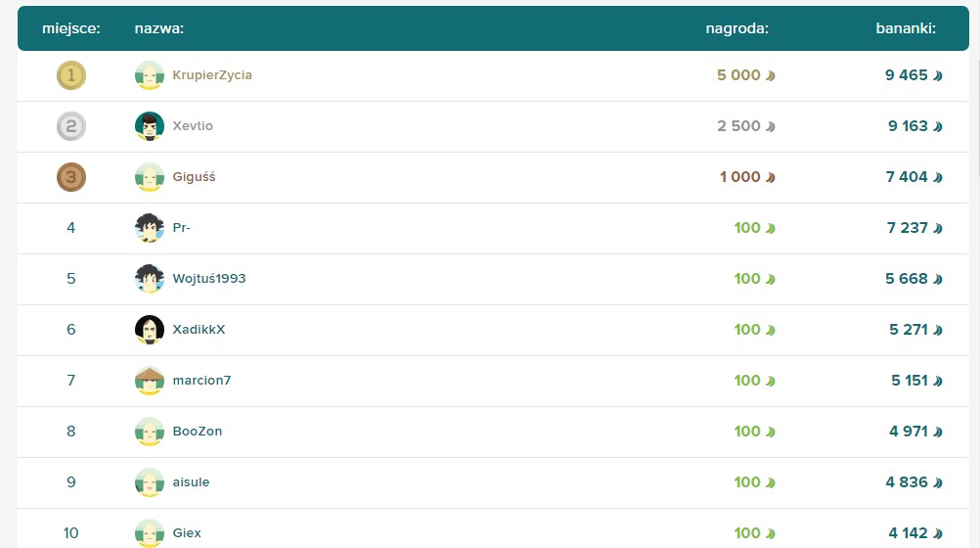Click the banana icon beside 5 000 reward
Viewport: 980px width, 548px height.
770,75
